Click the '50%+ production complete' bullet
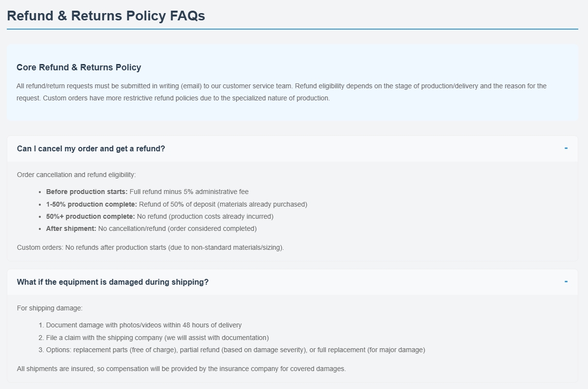The height and width of the screenshot is (389, 588). pyautogui.click(x=160, y=216)
